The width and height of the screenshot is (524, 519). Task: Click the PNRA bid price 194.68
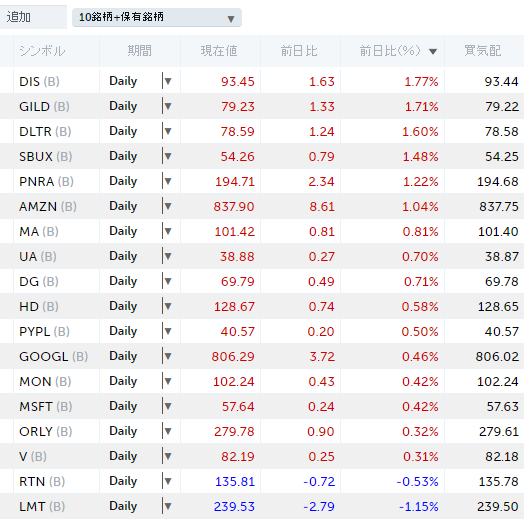click(498, 181)
